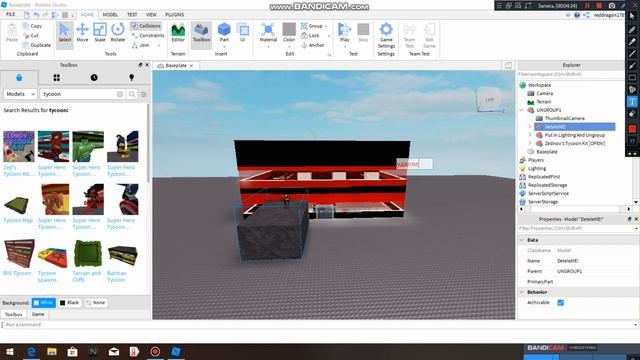The width and height of the screenshot is (640, 360).
Task: Pick the Rotate tool
Action: 118,33
